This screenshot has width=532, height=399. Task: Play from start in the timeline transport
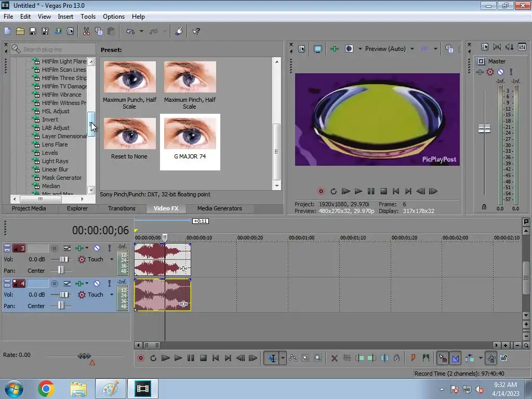166,358
